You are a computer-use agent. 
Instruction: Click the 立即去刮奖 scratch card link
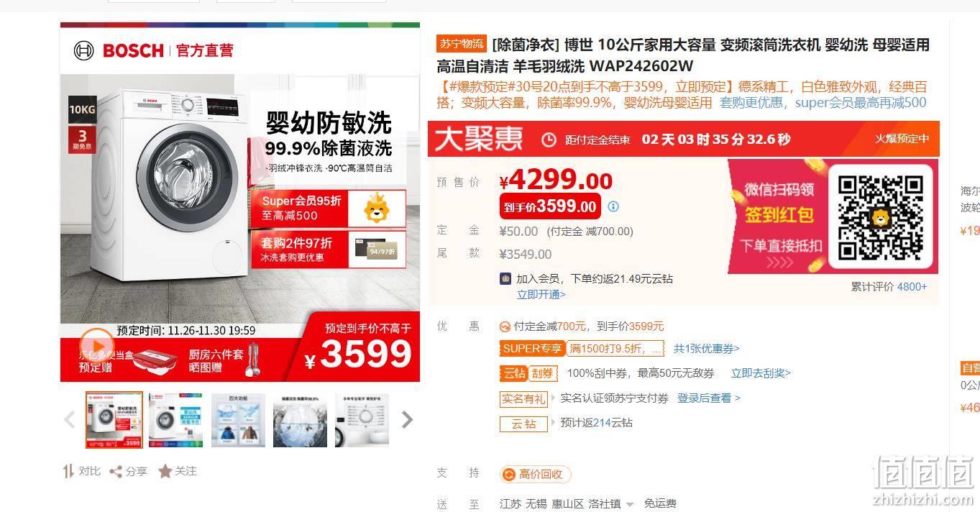pyautogui.click(x=761, y=373)
